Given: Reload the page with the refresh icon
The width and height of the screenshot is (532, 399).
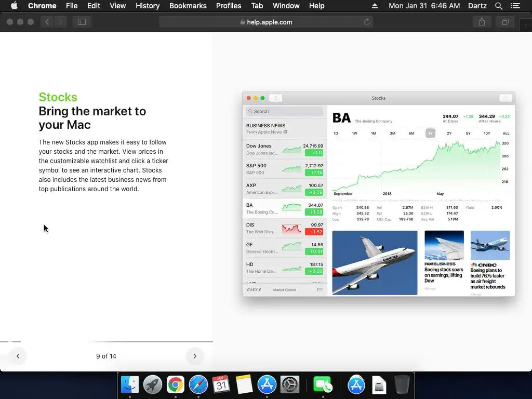Looking at the screenshot, I should 367,22.
